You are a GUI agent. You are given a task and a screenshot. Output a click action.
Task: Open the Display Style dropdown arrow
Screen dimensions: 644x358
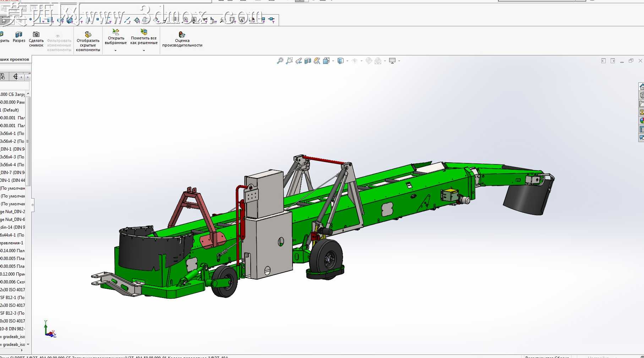[x=347, y=61]
